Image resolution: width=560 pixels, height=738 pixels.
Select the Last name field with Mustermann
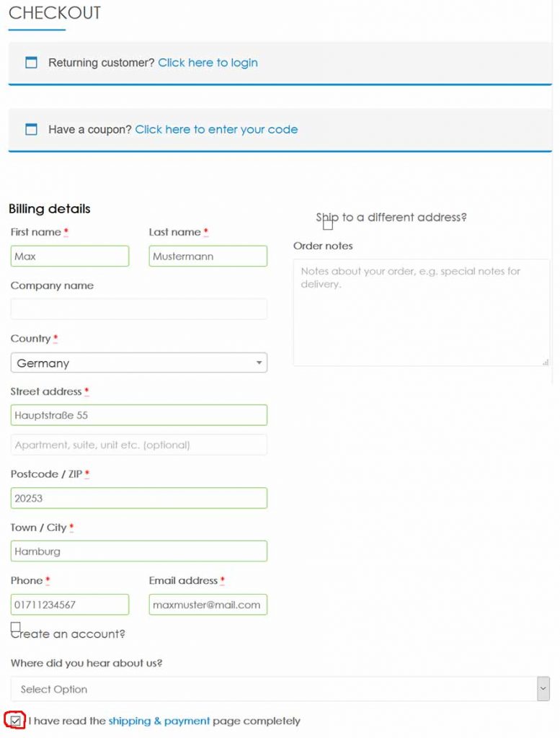pos(208,256)
